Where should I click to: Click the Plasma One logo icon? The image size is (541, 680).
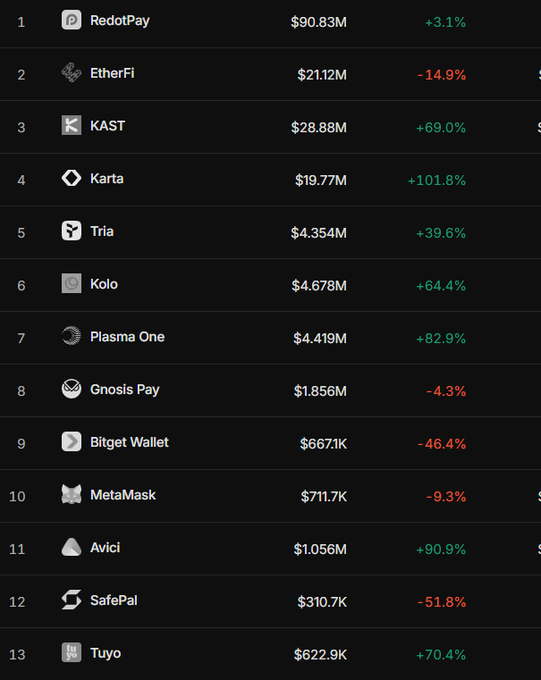pyautogui.click(x=71, y=337)
